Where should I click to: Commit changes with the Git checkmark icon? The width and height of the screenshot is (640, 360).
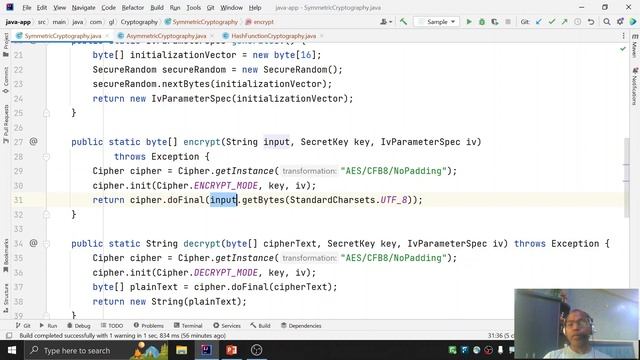pos(552,22)
